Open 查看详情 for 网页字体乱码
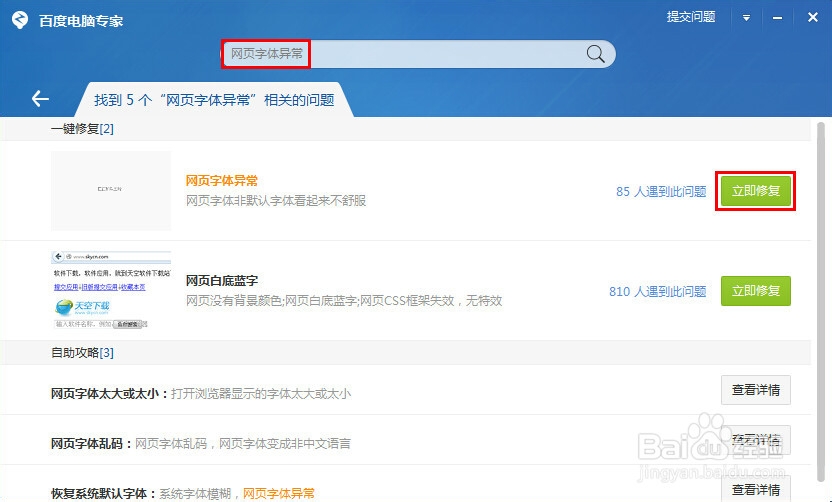Viewport: 832px width, 502px height. 756,440
